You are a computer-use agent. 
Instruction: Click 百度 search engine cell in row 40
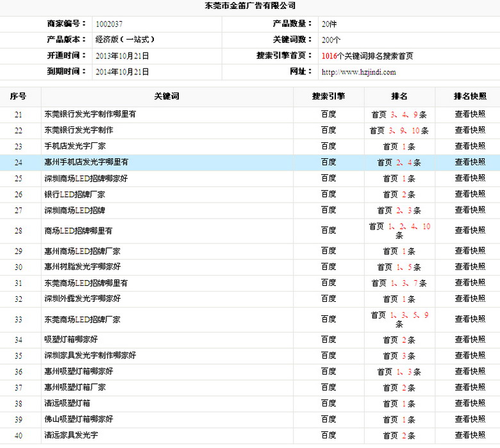[328, 435]
